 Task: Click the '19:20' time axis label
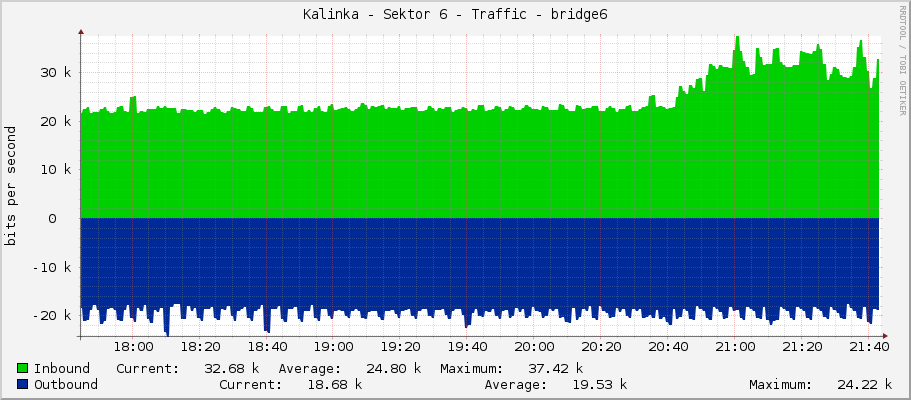(x=401, y=347)
